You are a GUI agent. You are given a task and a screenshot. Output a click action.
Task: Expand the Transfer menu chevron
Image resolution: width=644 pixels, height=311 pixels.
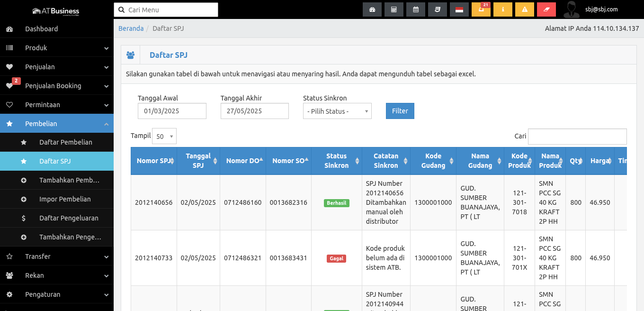click(106, 256)
